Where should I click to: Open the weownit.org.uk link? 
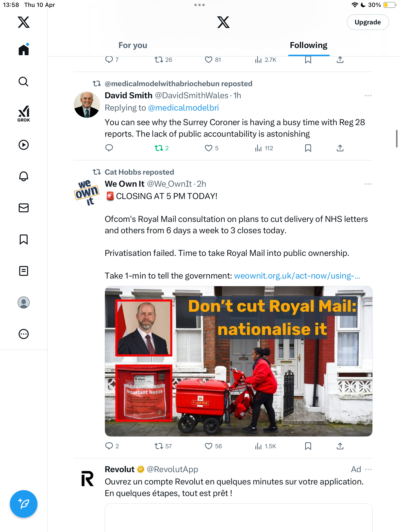click(297, 276)
